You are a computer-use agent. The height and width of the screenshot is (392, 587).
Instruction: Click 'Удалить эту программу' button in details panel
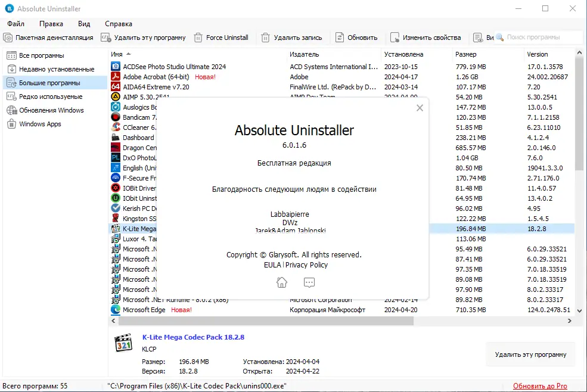[530, 354]
